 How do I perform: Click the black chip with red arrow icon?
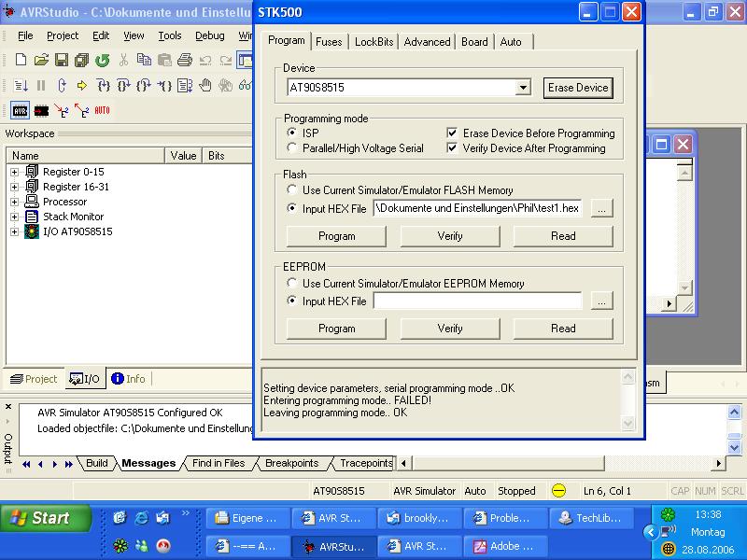pos(41,111)
